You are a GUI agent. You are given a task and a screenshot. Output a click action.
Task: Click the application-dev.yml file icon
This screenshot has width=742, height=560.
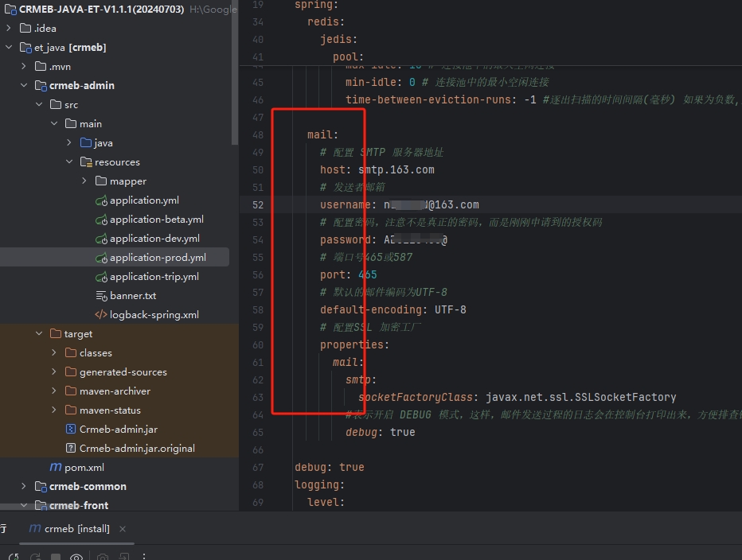(101, 239)
